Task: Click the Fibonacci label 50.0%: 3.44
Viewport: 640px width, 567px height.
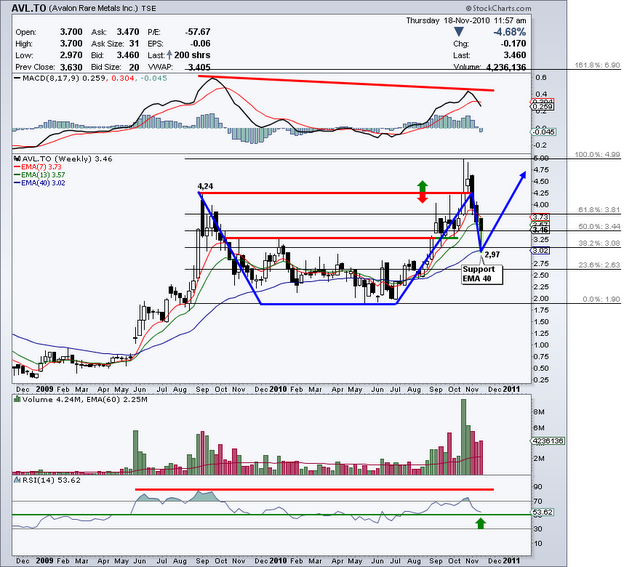Action: pyautogui.click(x=599, y=227)
